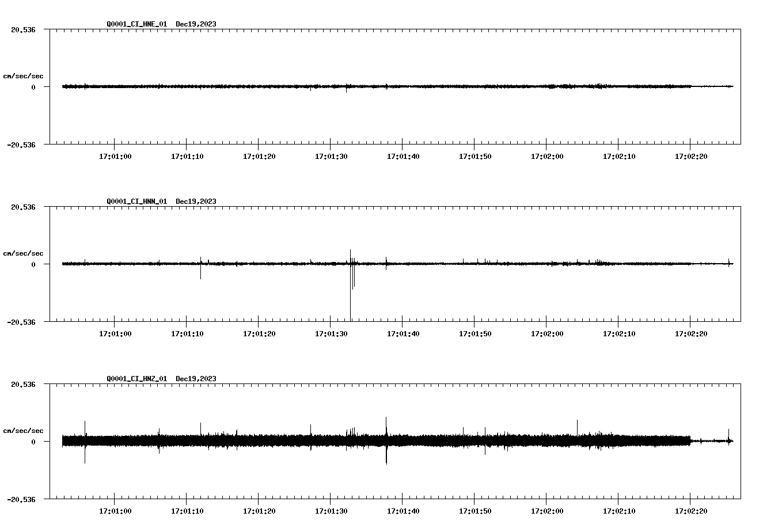This screenshot has height=532, width=782.
Task: Select the 17:01:00 tick label on top axis
Action: [115, 155]
